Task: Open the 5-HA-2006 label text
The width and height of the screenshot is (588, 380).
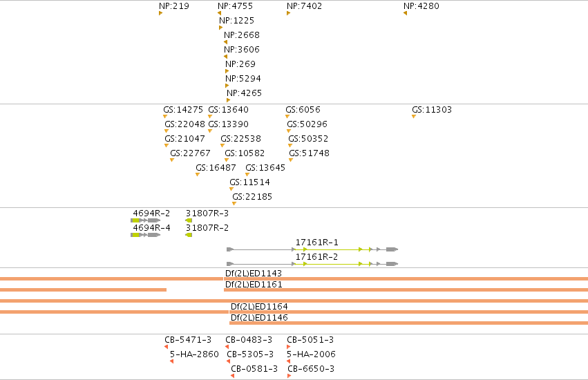Action: [311, 354]
